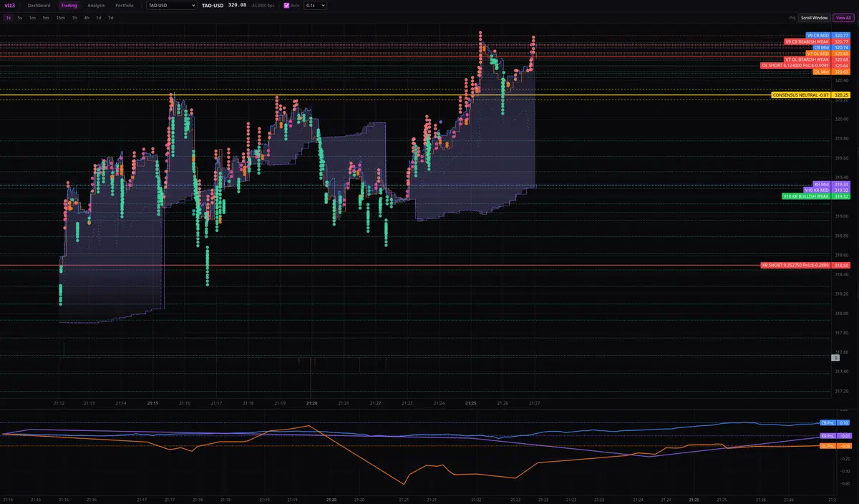Go to the Portfolio tab
Screen dimensions: 859x504
click(125, 5)
